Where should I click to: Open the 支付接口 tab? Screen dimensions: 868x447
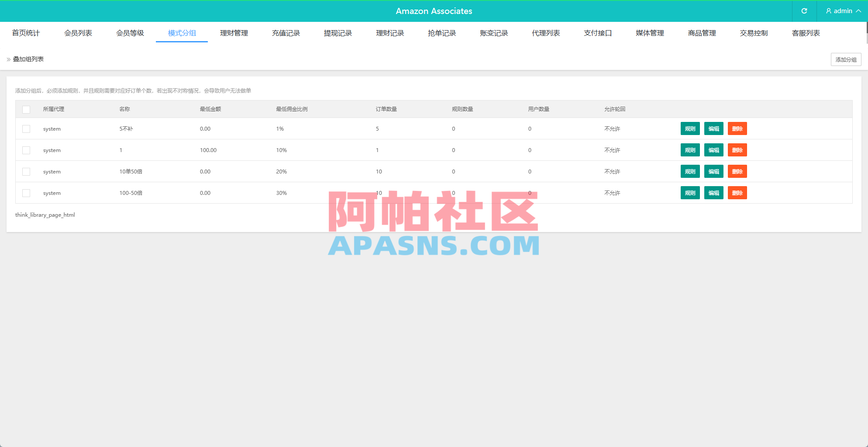pyautogui.click(x=598, y=33)
